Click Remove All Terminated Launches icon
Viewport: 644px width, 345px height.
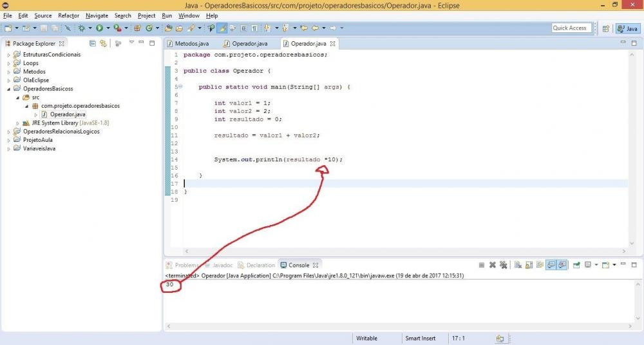tap(504, 265)
